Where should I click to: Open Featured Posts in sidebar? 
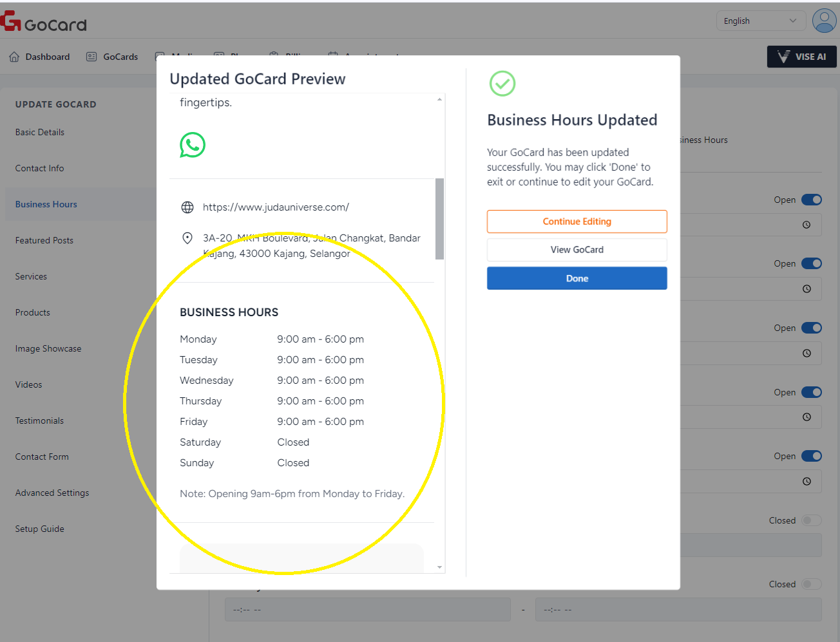(44, 240)
